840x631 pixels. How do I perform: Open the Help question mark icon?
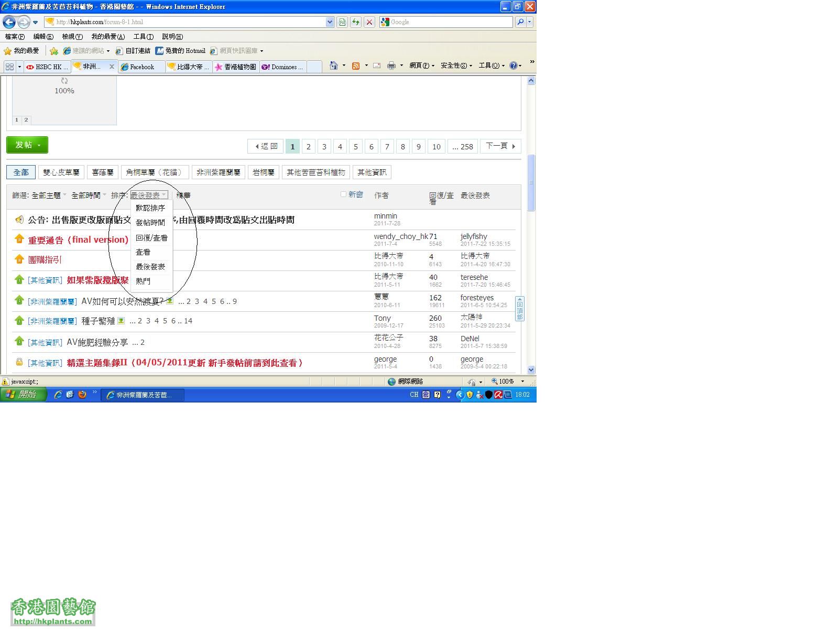pos(513,66)
